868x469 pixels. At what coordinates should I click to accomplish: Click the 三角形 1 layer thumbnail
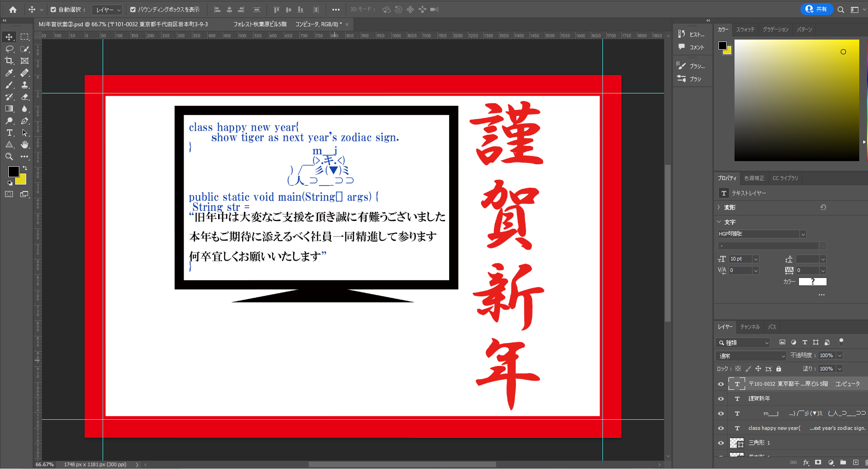(736, 443)
